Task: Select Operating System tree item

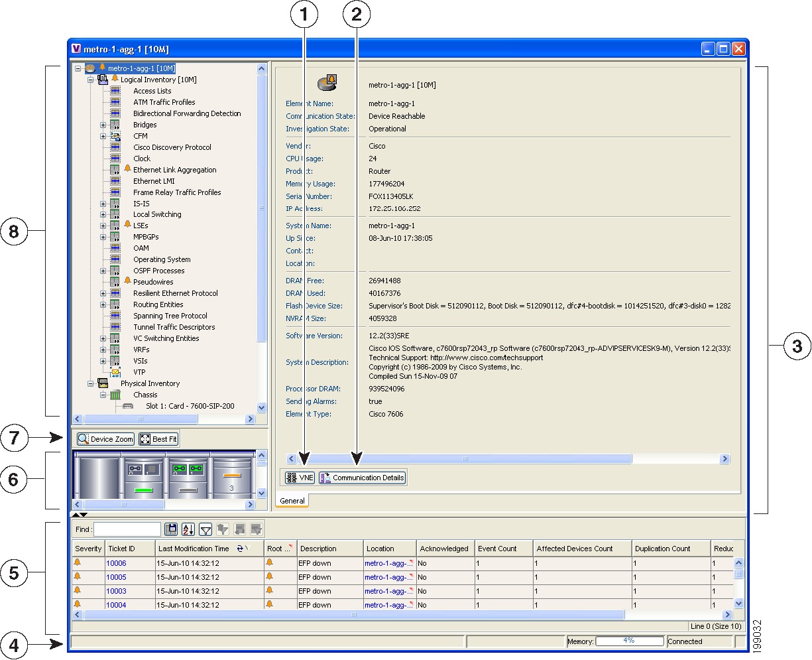Action: point(162,259)
